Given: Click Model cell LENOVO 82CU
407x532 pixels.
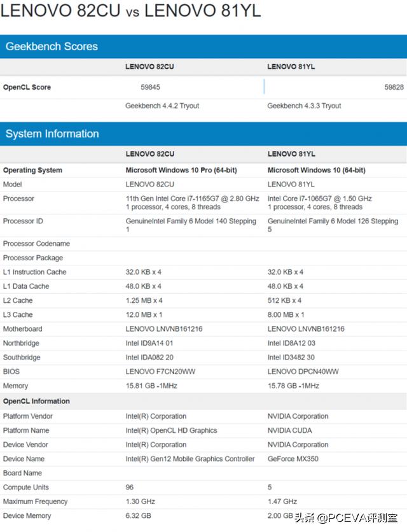Looking at the screenshot, I should tap(150, 185).
